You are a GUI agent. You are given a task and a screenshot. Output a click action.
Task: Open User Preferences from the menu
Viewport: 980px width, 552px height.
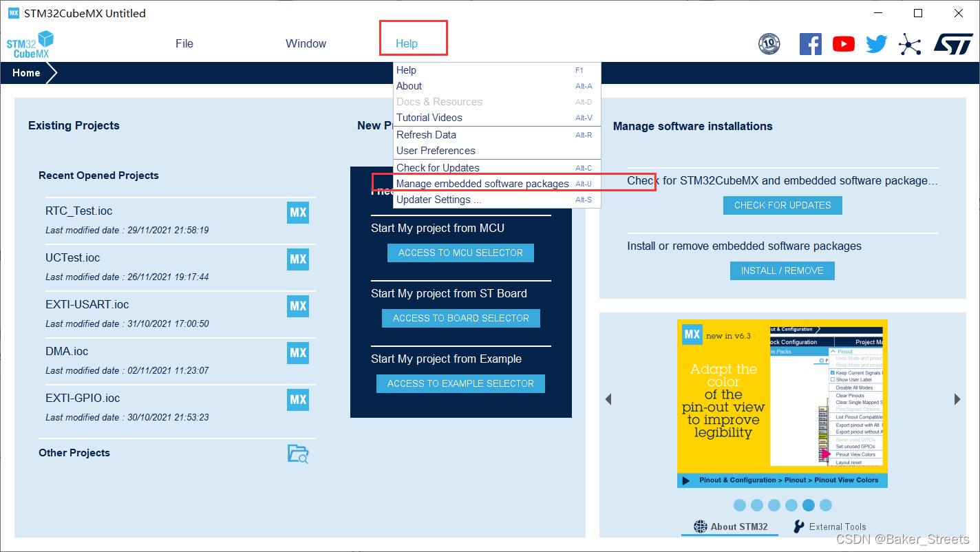497,151
